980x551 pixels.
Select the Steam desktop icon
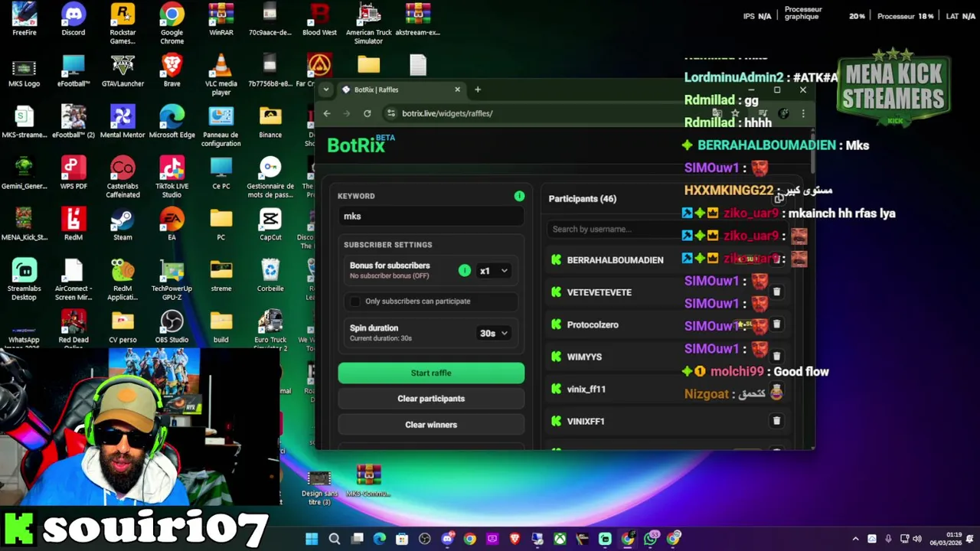click(x=122, y=225)
